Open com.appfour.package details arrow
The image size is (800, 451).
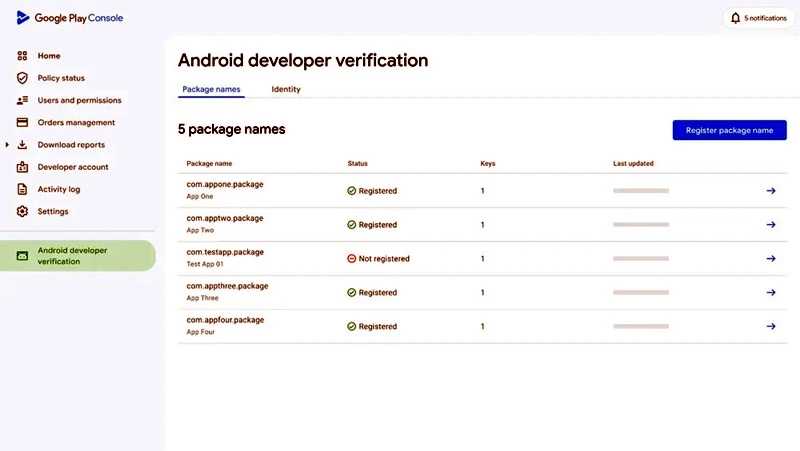[x=771, y=327]
